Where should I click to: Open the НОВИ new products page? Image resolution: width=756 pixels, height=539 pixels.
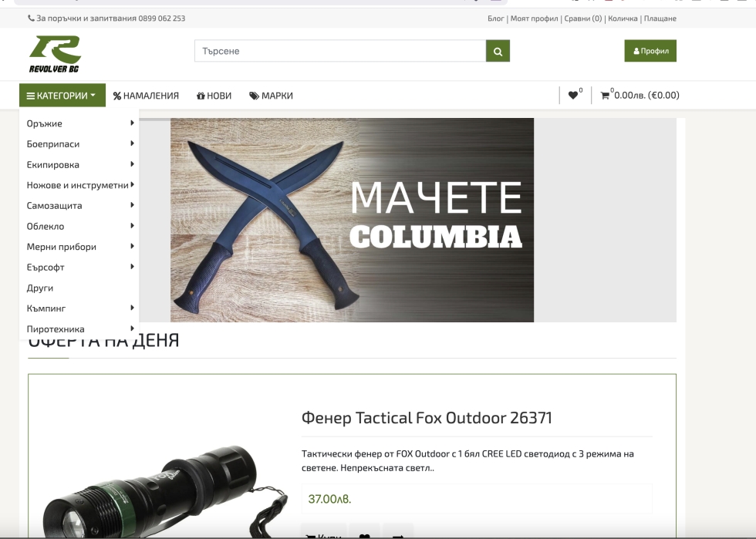[x=214, y=96]
